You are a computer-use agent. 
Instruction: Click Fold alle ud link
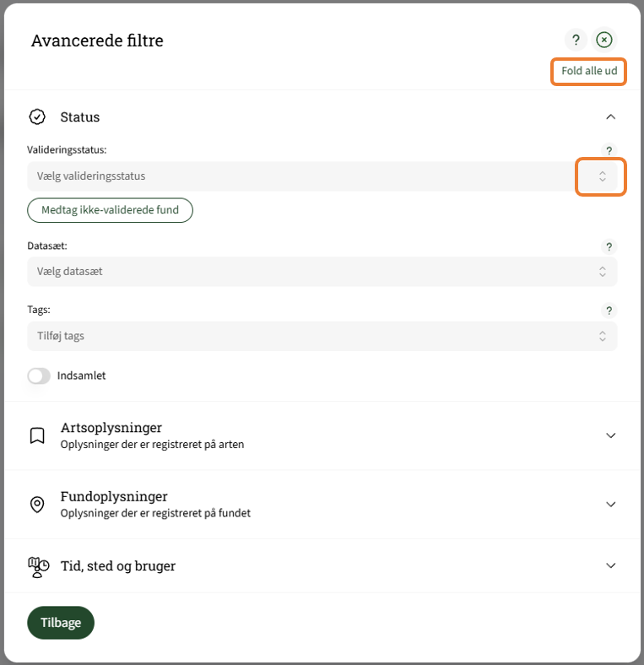tap(589, 71)
